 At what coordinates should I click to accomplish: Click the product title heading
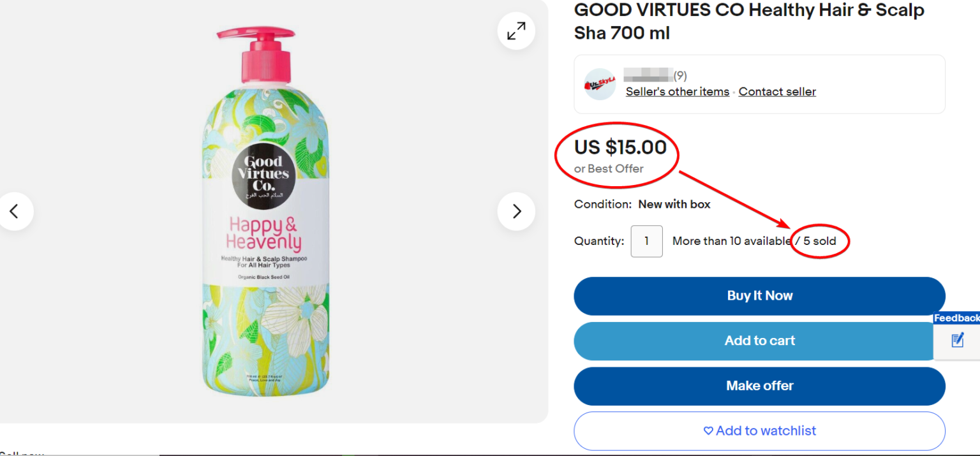(749, 21)
